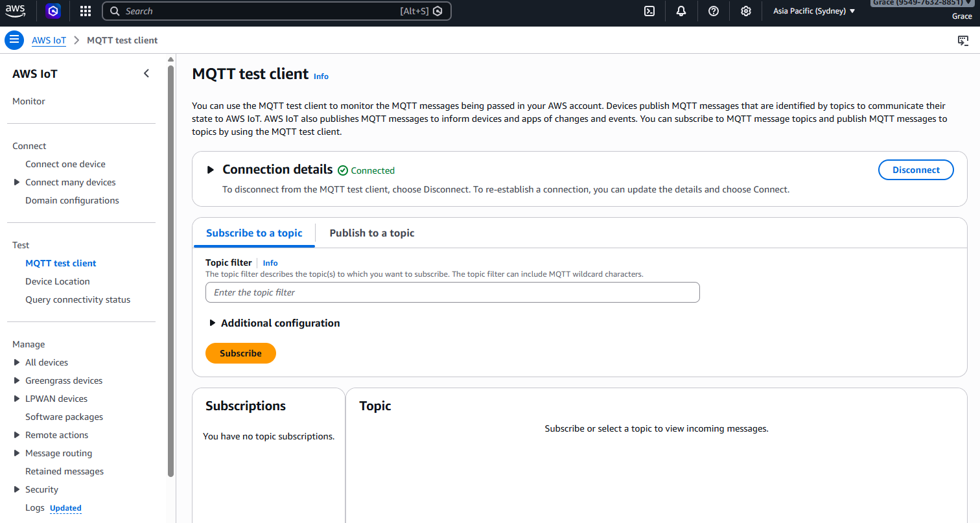
Task: Collapse the AWS IoT sidebar arrow
Action: pyautogui.click(x=146, y=73)
